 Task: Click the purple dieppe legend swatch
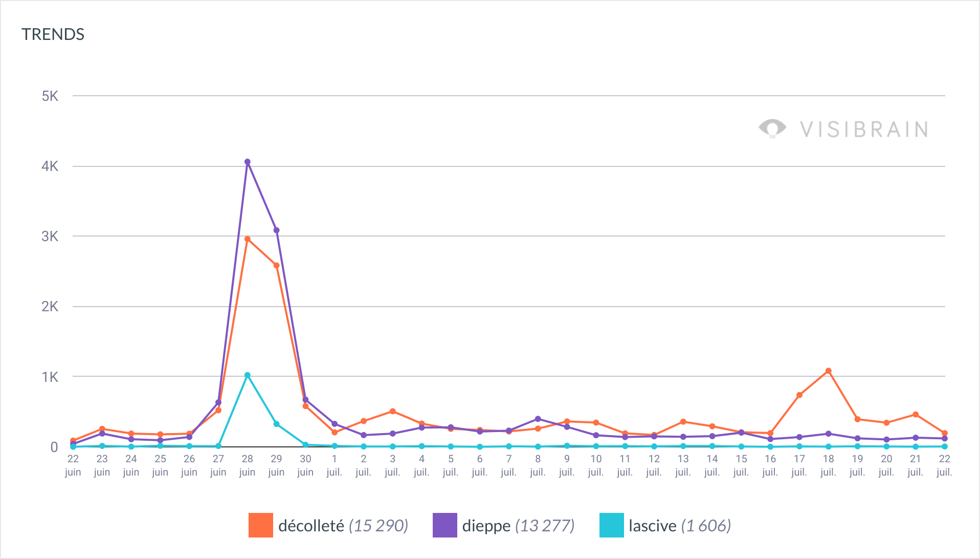444,525
